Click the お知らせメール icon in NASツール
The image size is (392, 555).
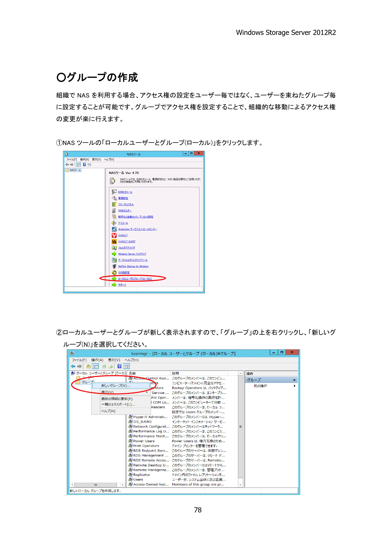pyautogui.click(x=114, y=192)
